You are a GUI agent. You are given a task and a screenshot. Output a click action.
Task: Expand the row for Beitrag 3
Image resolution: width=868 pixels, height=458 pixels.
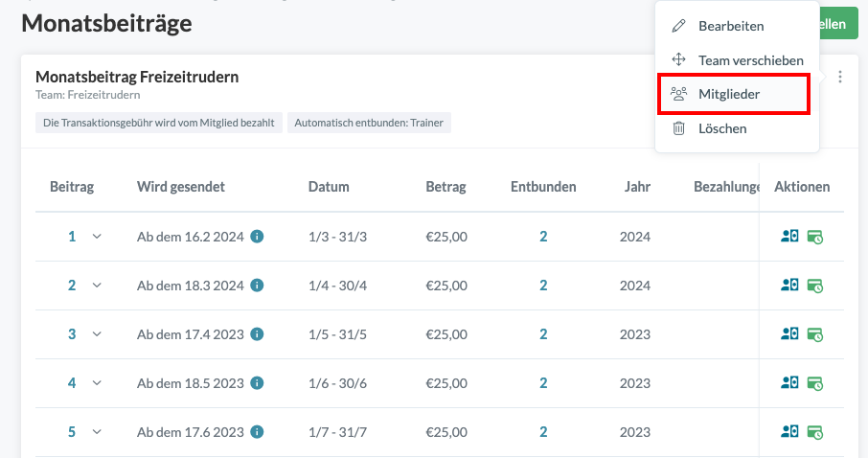coord(96,334)
